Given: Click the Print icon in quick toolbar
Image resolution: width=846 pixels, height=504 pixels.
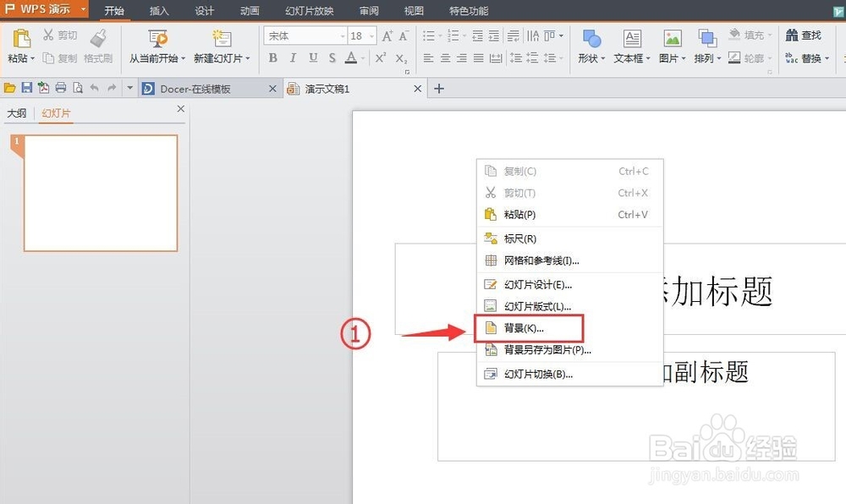Looking at the screenshot, I should (x=60, y=88).
